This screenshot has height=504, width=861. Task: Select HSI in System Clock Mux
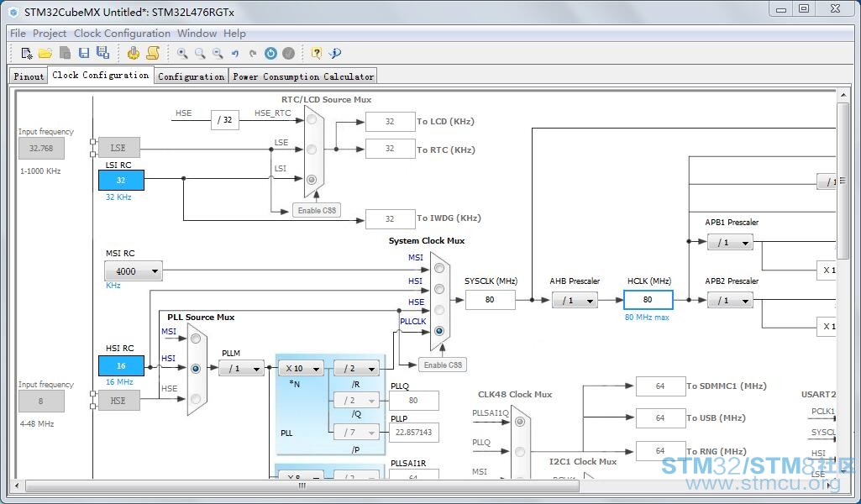coord(439,289)
